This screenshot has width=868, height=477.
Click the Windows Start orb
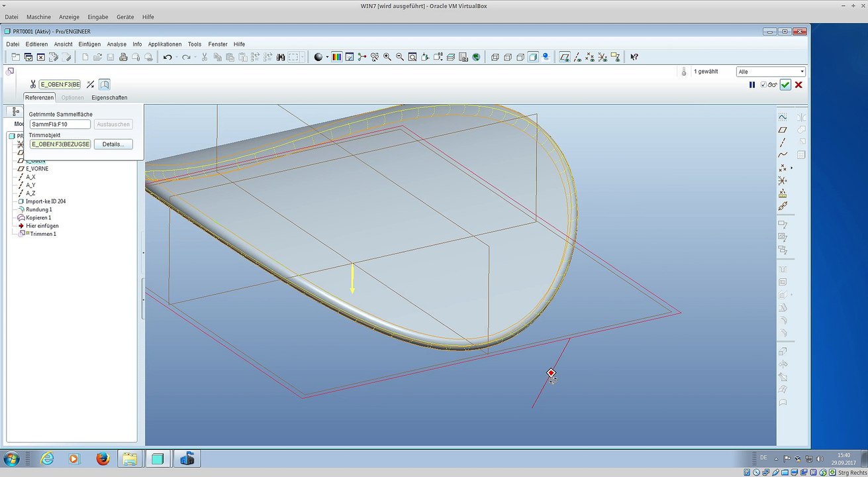[12, 458]
